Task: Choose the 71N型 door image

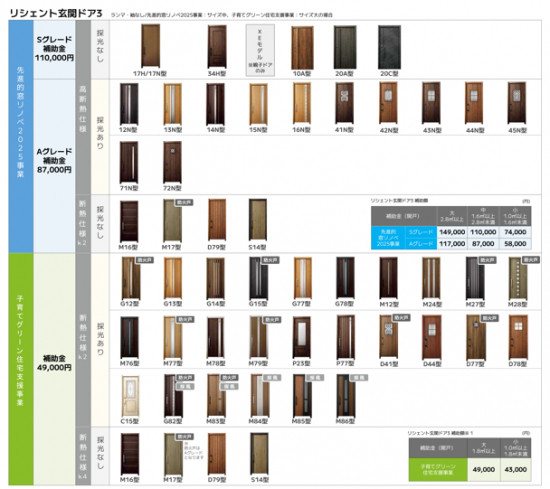Action: coord(129,162)
